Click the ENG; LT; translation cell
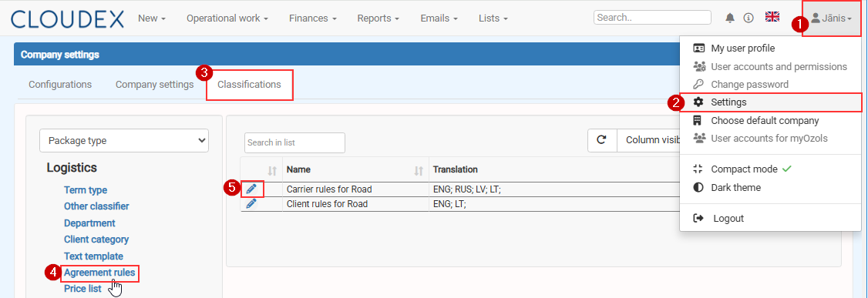The width and height of the screenshot is (868, 298). (449, 203)
